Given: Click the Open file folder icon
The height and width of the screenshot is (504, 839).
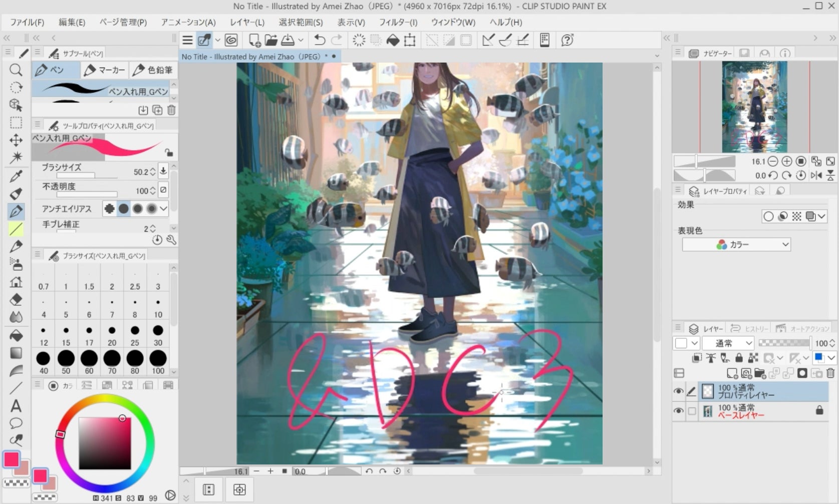Looking at the screenshot, I should pos(271,40).
